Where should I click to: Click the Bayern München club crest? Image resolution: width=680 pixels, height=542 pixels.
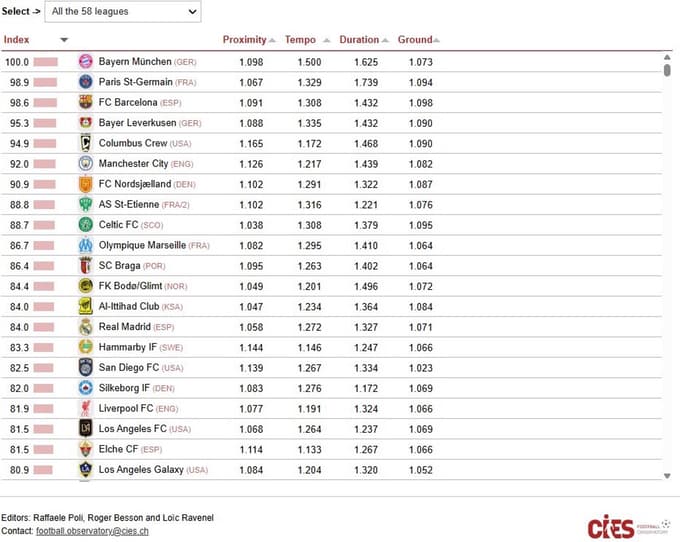(x=86, y=62)
